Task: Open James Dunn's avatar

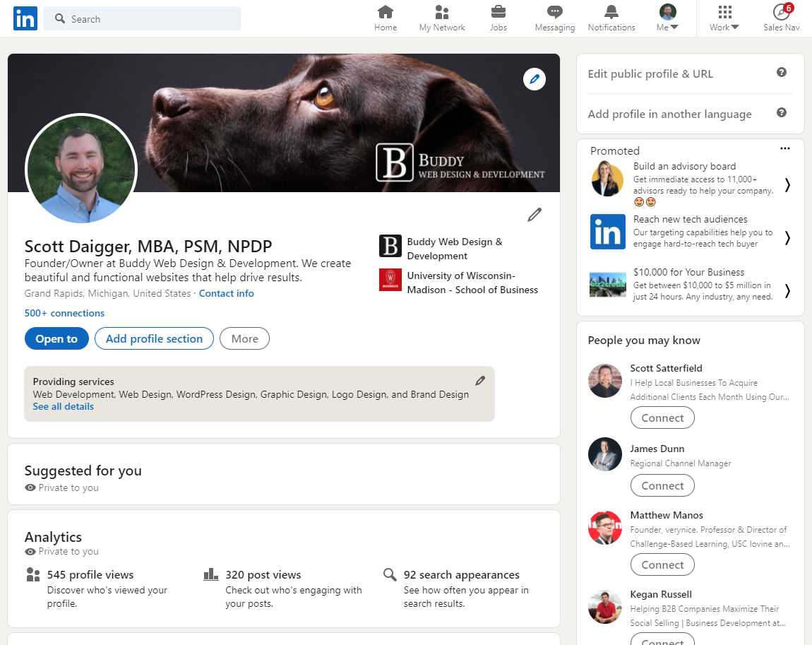Action: (605, 454)
